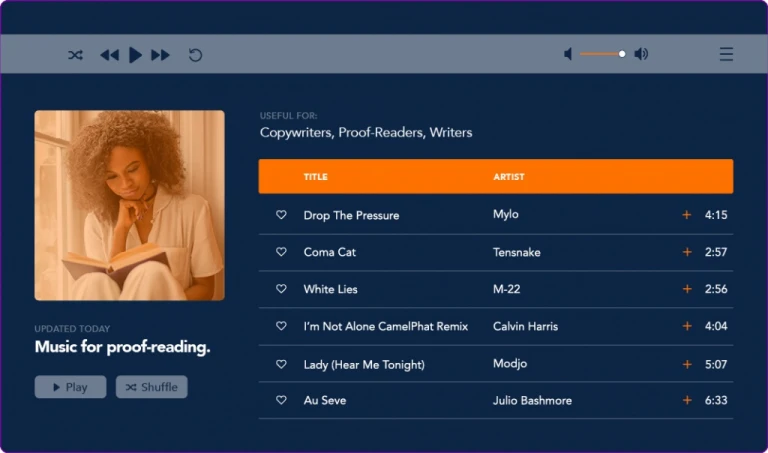
Task: Open artist Tensnake
Action: [x=517, y=253]
